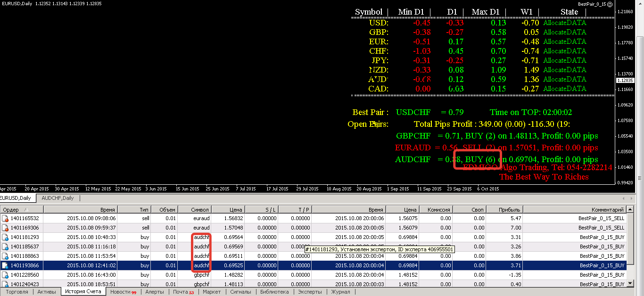Click the order icon of row 1401228560
The image size is (644, 296).
[5, 275]
